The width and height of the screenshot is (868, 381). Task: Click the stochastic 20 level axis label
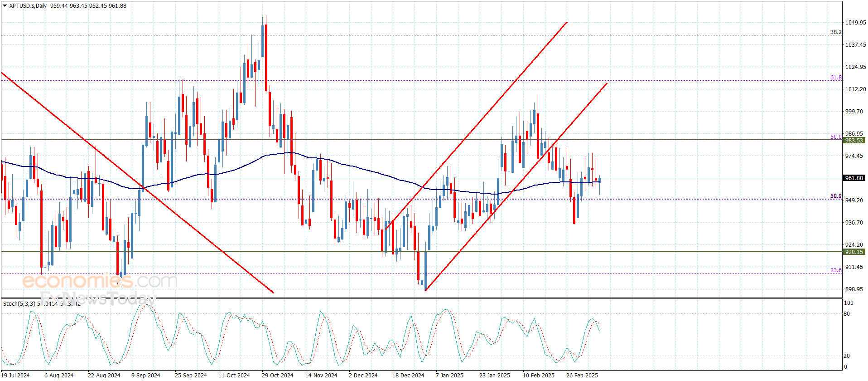click(847, 356)
